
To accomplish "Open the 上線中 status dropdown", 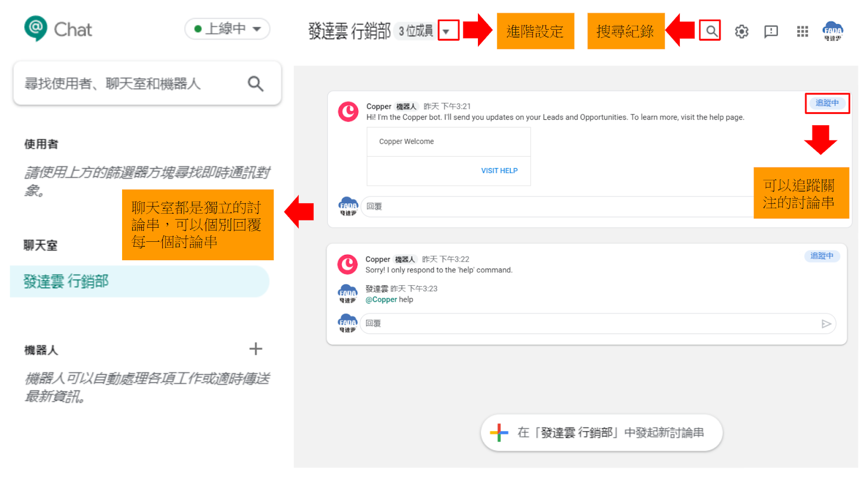I will [227, 29].
